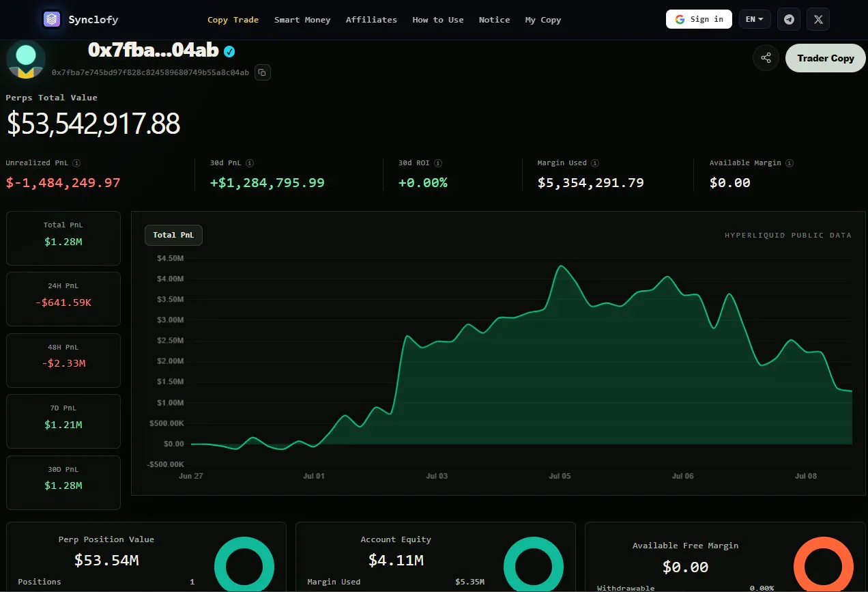Viewport: 868px width, 592px height.
Task: Copy the wallet address via copy icon
Action: coord(262,72)
